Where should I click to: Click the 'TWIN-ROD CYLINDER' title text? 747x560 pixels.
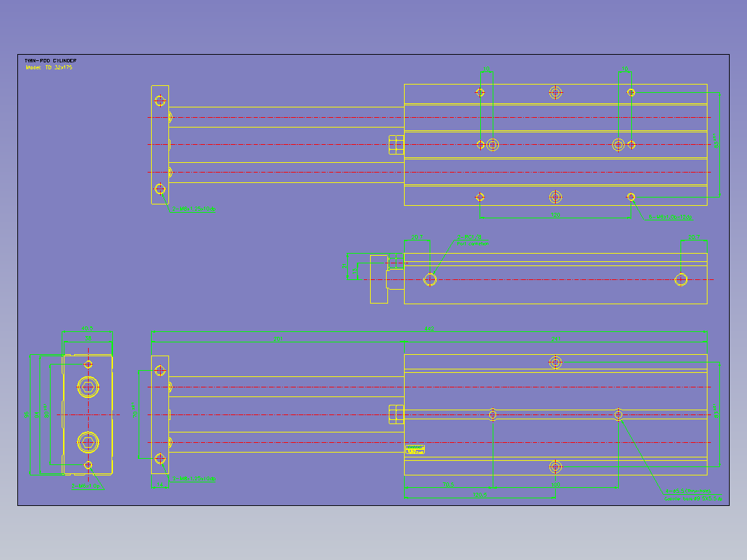(51, 60)
